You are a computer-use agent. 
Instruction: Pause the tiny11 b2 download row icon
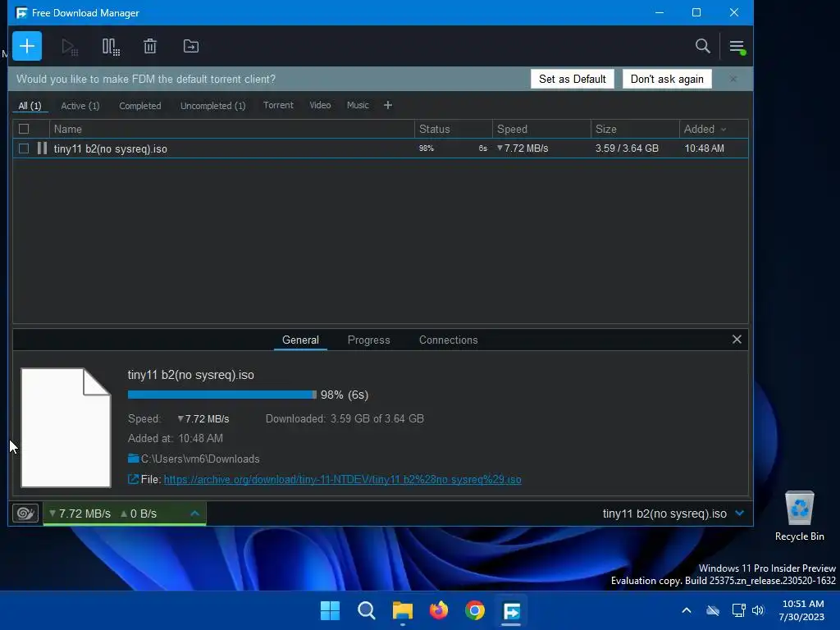pos(43,148)
